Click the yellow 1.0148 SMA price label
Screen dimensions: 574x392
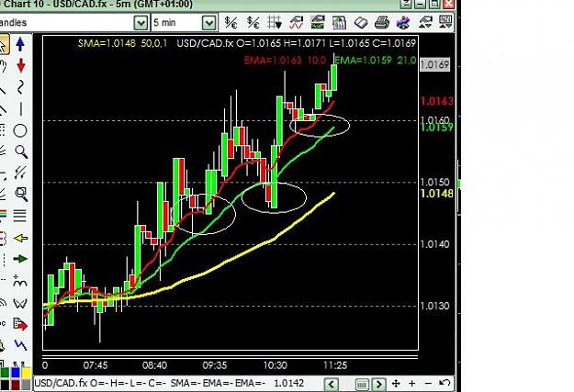click(437, 194)
